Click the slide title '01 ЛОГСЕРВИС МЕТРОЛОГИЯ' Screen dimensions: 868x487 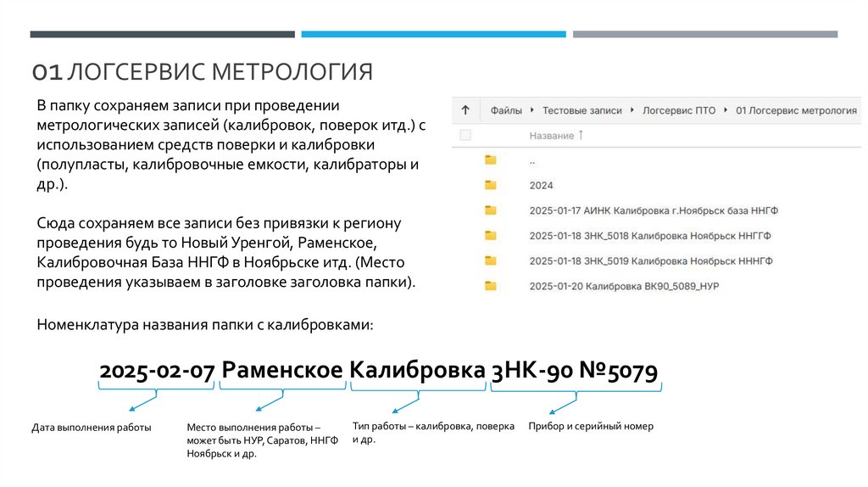tap(203, 72)
